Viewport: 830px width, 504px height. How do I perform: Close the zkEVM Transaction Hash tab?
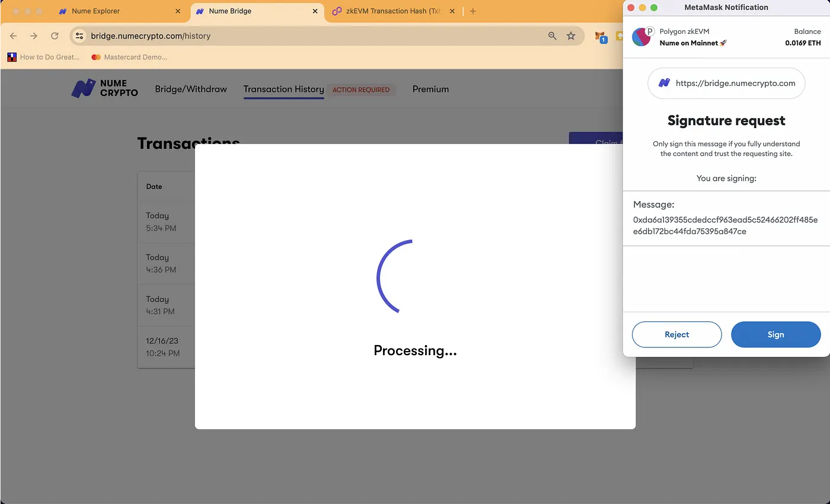click(452, 11)
